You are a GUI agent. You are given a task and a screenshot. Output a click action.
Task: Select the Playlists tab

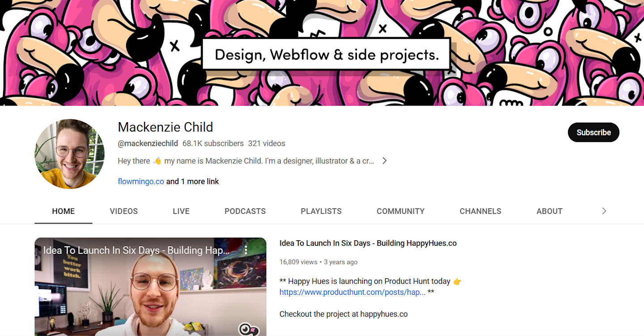[x=321, y=211]
